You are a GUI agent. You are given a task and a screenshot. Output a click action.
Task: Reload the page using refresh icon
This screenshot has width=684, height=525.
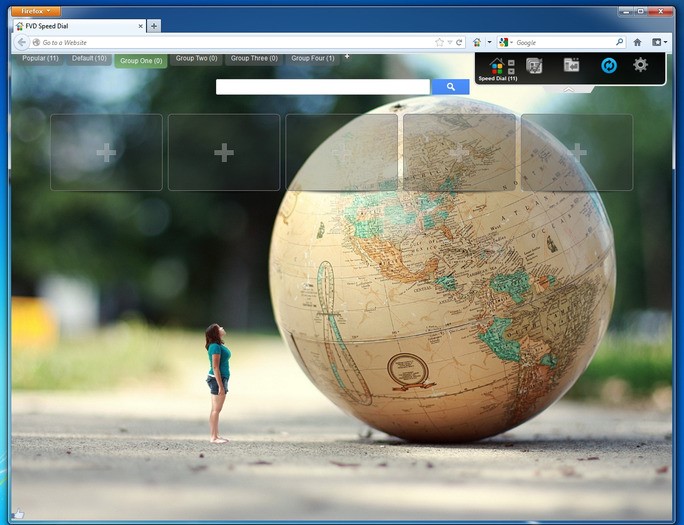pos(459,42)
